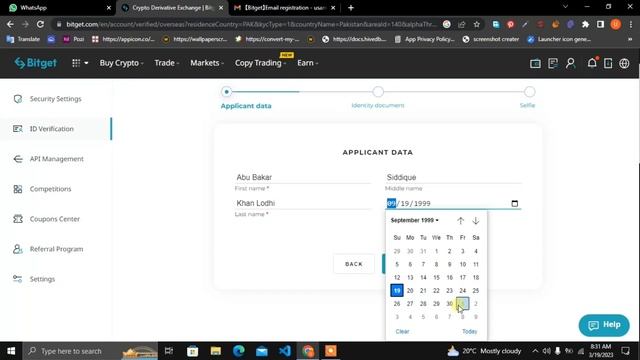The width and height of the screenshot is (640, 360).
Task: Show more bookmarks overflow
Action: click(630, 39)
